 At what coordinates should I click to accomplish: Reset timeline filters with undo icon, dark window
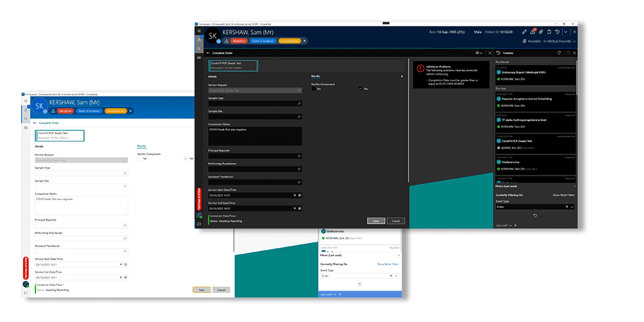tap(535, 216)
